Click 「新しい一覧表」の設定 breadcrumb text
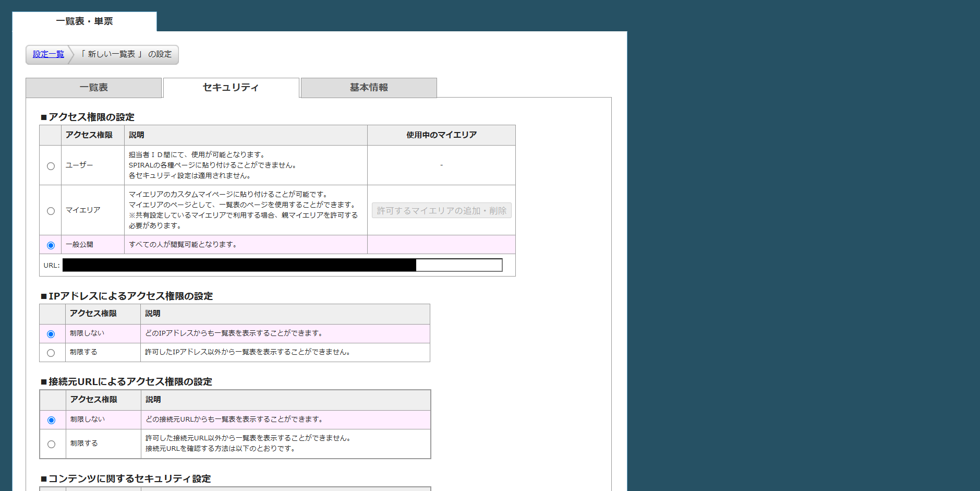This screenshot has height=491, width=980. [x=126, y=54]
